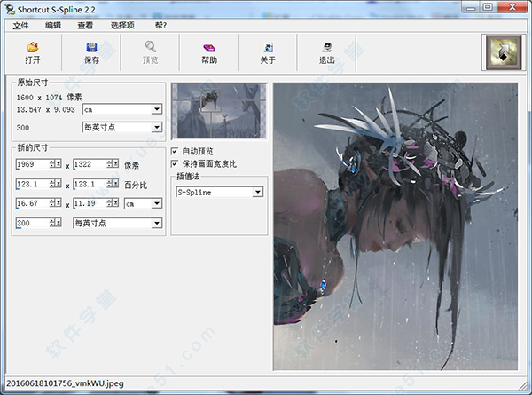
Task: Toggle the 保持画面宽度比 checkbox
Action: click(175, 164)
